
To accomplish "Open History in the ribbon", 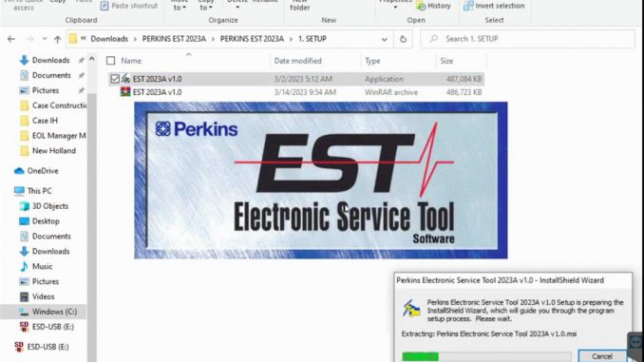I will point(433,6).
